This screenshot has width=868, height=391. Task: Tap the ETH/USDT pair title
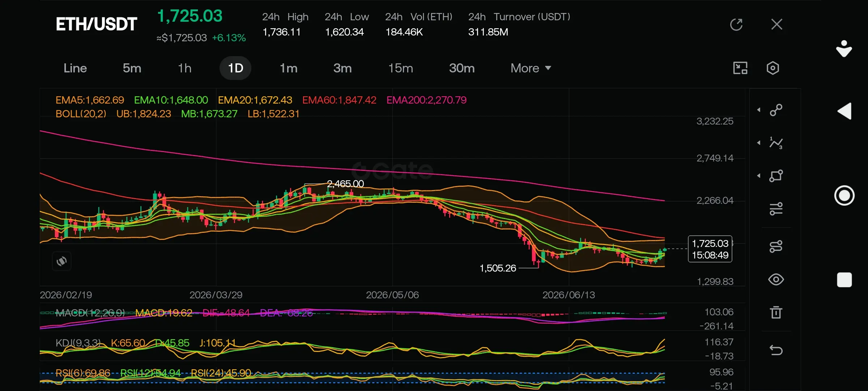96,24
